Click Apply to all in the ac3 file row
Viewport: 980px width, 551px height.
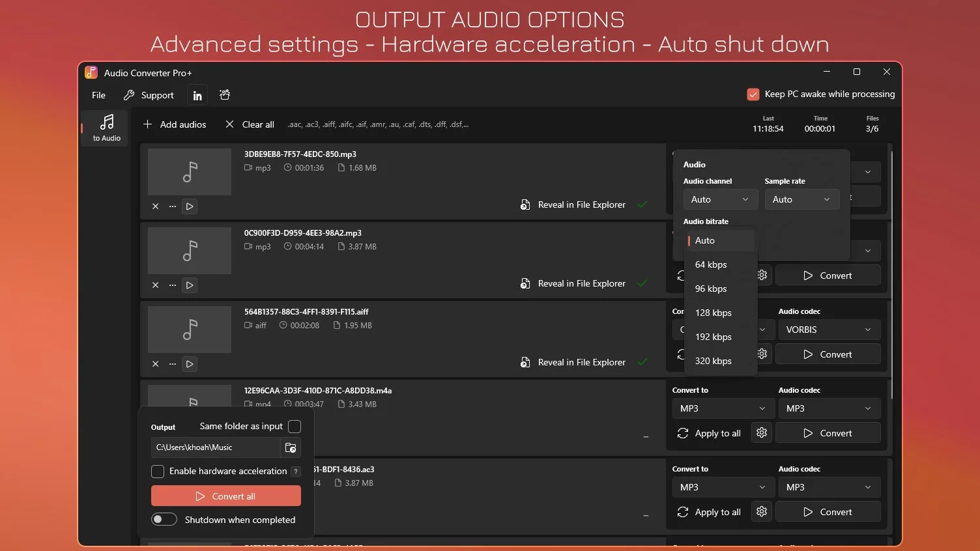[x=709, y=512]
